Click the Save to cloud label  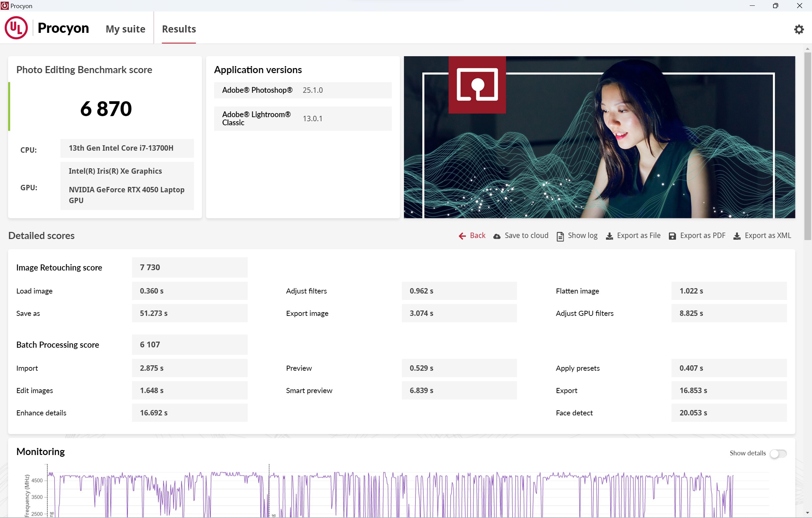pos(526,236)
